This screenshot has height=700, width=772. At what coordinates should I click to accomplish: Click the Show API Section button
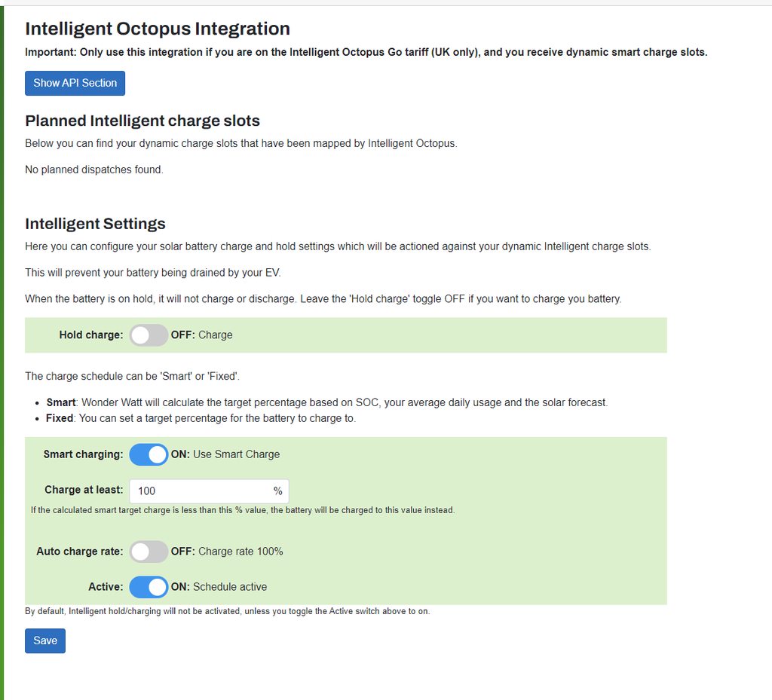(75, 83)
